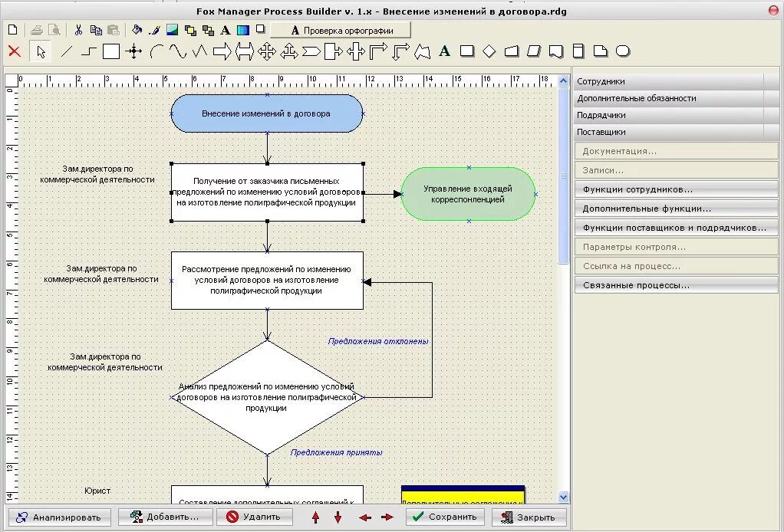Screen dimensions: 784x532
Task: Click the canvas scrollbar down arrow
Action: [564, 497]
